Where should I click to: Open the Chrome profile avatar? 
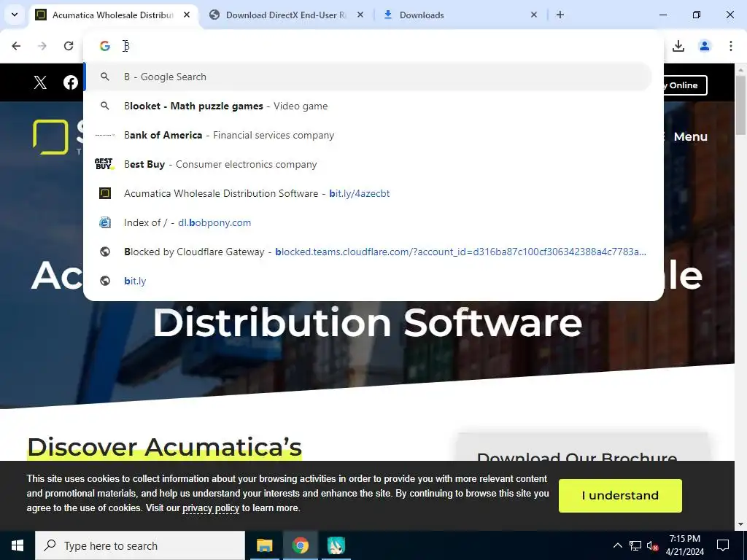click(x=705, y=46)
